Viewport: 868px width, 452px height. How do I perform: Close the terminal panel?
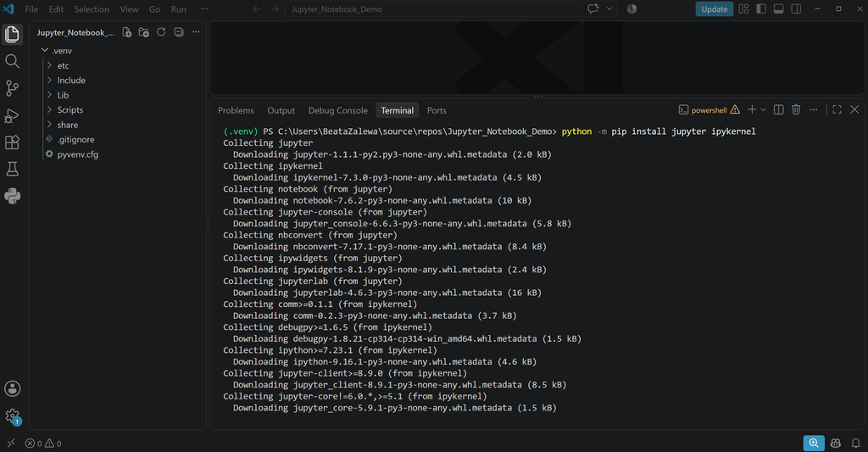[x=854, y=109]
